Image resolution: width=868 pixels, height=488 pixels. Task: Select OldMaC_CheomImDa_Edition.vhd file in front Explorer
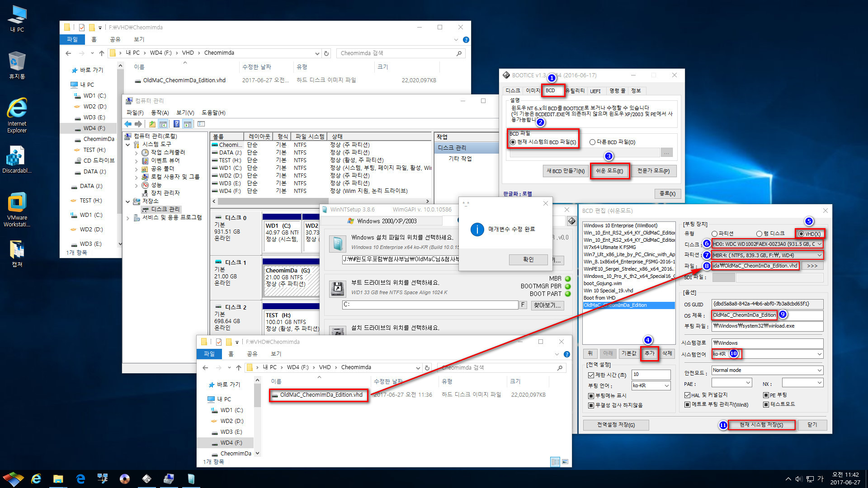pyautogui.click(x=321, y=395)
